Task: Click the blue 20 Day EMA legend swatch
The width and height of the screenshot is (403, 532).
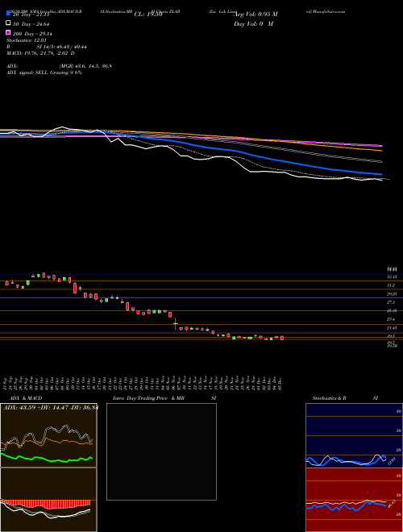Action: (x=8, y=14)
